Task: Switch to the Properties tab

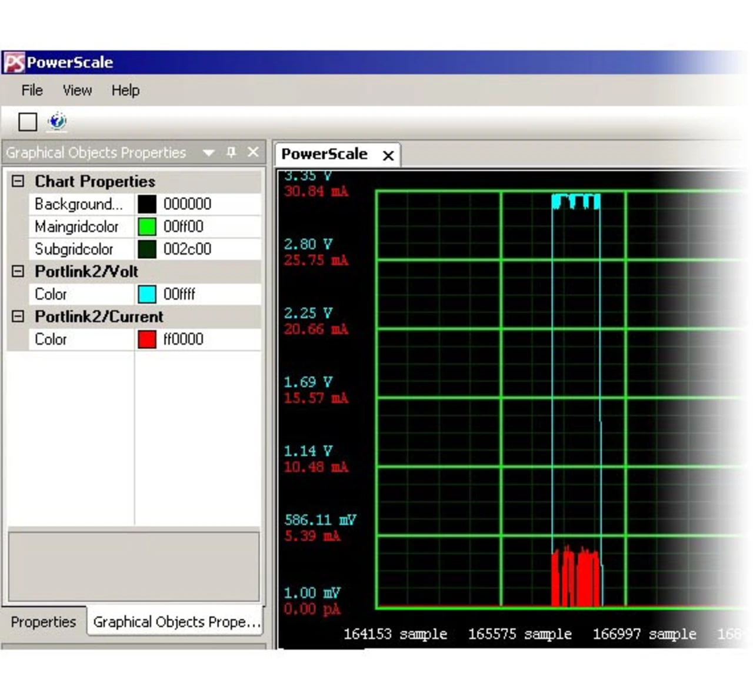Action: point(44,622)
